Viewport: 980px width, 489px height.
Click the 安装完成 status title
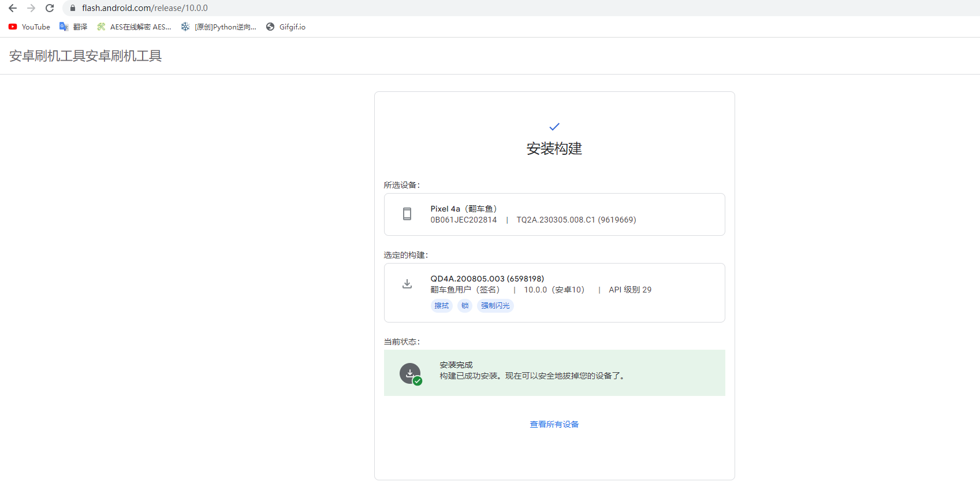pos(456,365)
